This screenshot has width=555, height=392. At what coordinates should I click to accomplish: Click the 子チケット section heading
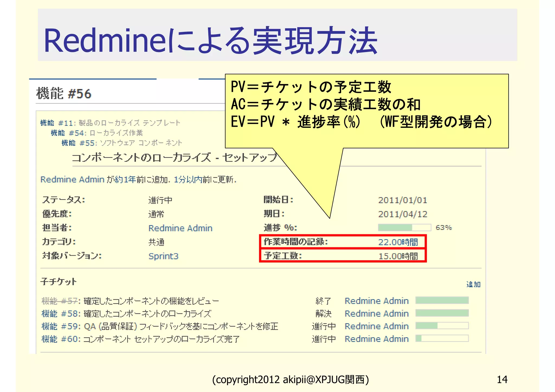[x=59, y=282]
